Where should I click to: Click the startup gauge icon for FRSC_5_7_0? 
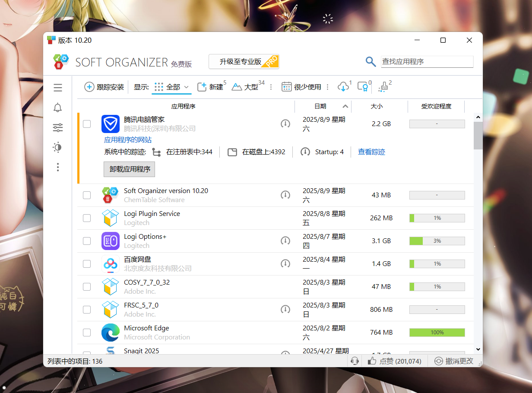[x=285, y=309]
